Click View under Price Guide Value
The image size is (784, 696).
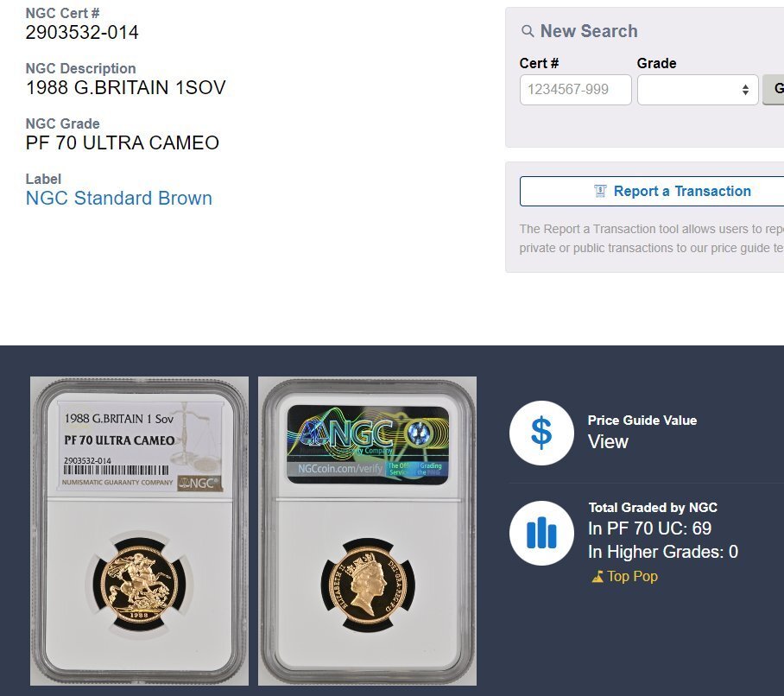pos(608,441)
